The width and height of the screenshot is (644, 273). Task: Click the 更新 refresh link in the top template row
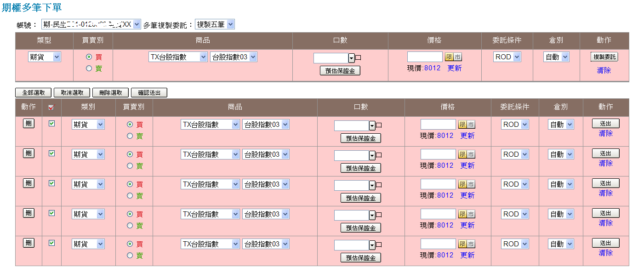tap(454, 68)
